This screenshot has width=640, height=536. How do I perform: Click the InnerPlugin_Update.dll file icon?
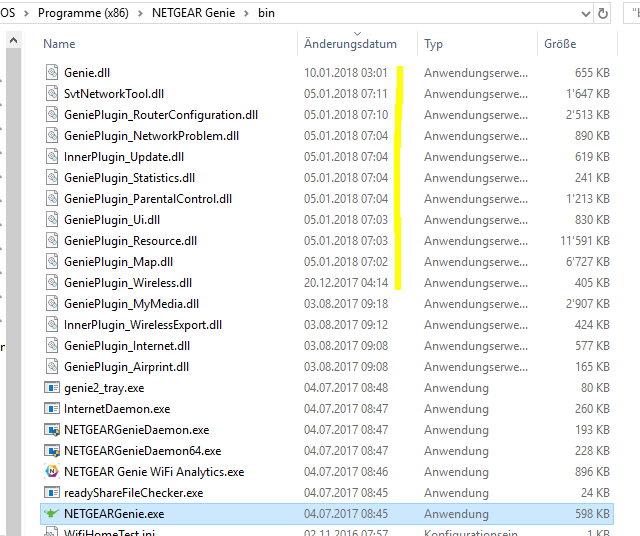coord(52,157)
